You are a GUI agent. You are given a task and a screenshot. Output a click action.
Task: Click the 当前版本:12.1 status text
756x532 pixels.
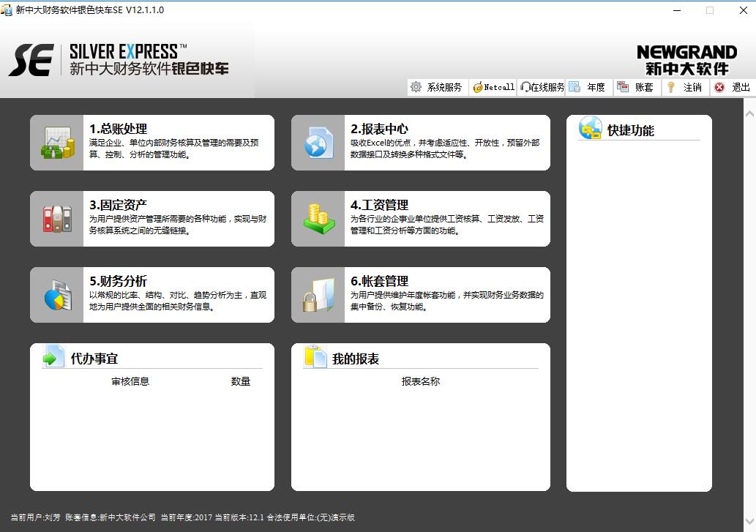coord(239,517)
